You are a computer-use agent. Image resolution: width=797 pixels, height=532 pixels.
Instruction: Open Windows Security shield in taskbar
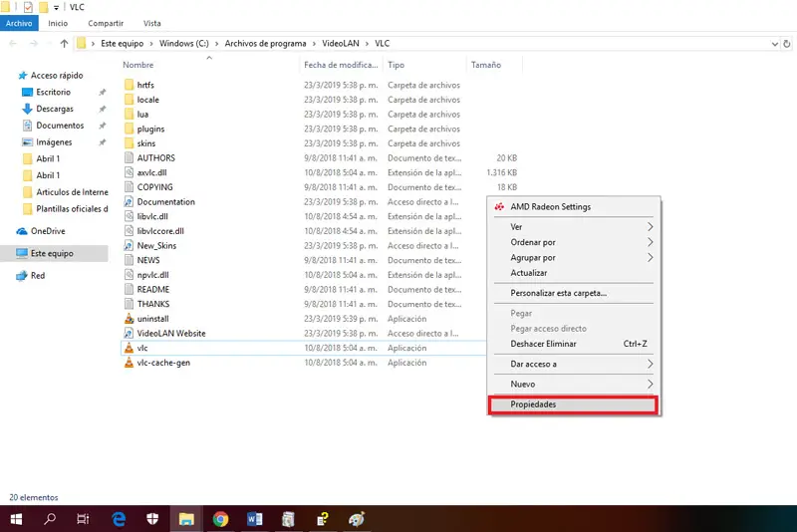point(152,519)
